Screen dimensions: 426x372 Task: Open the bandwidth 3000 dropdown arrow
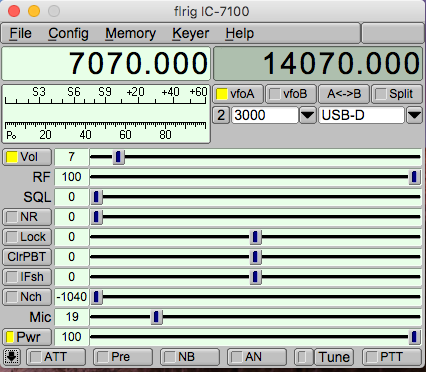(307, 115)
